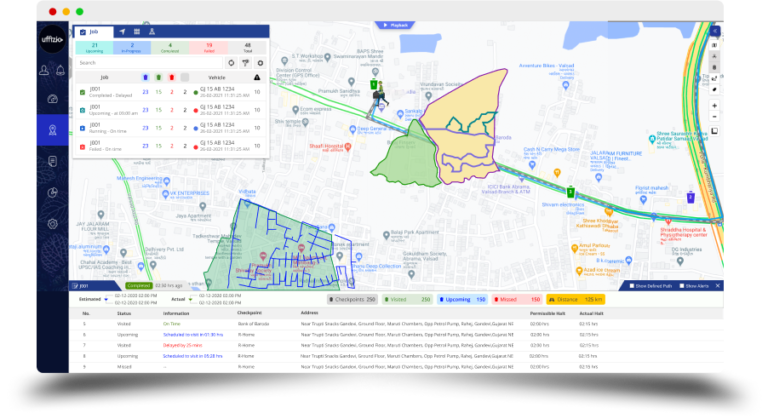Filter jobs by 21 Upcoming
This screenshot has width=768, height=419.
95,48
